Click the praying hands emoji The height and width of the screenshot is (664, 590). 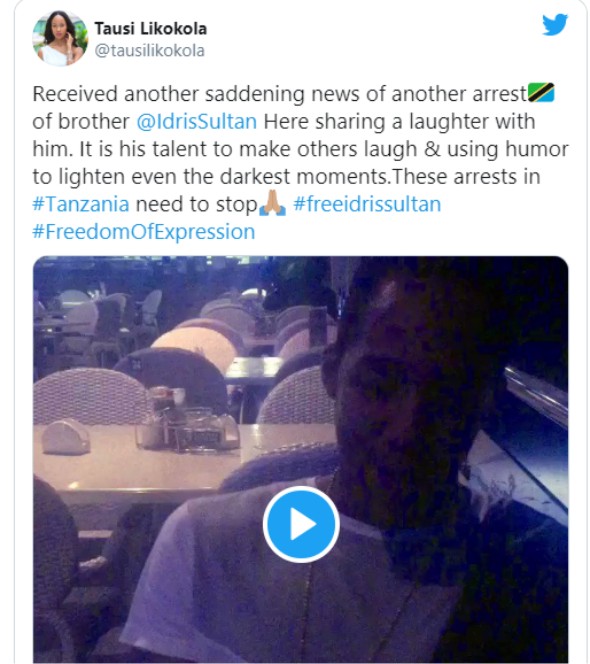pyautogui.click(x=272, y=203)
